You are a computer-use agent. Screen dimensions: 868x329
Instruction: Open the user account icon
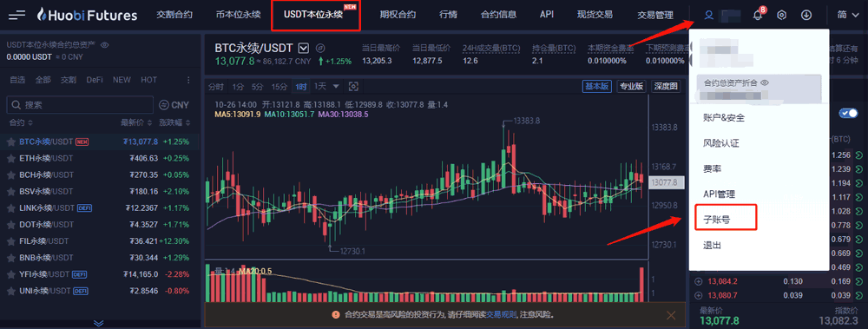point(708,15)
